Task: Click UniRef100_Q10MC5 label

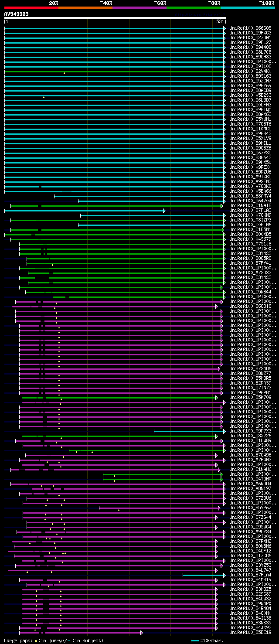Action: point(250,129)
